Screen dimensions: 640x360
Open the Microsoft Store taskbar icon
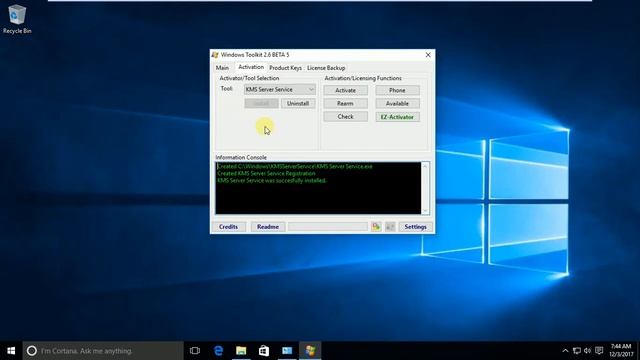click(264, 351)
